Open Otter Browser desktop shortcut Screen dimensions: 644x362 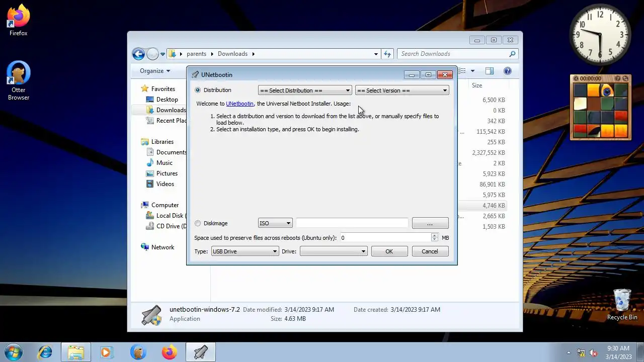(19, 80)
